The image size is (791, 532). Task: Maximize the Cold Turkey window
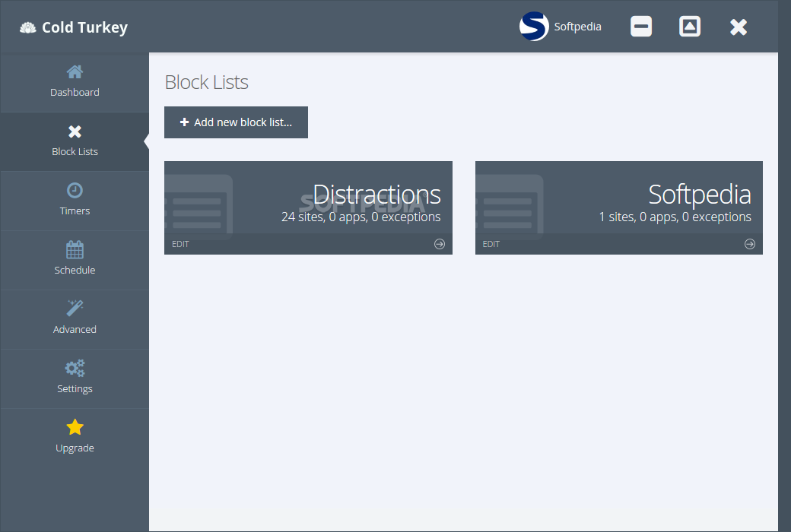point(690,27)
